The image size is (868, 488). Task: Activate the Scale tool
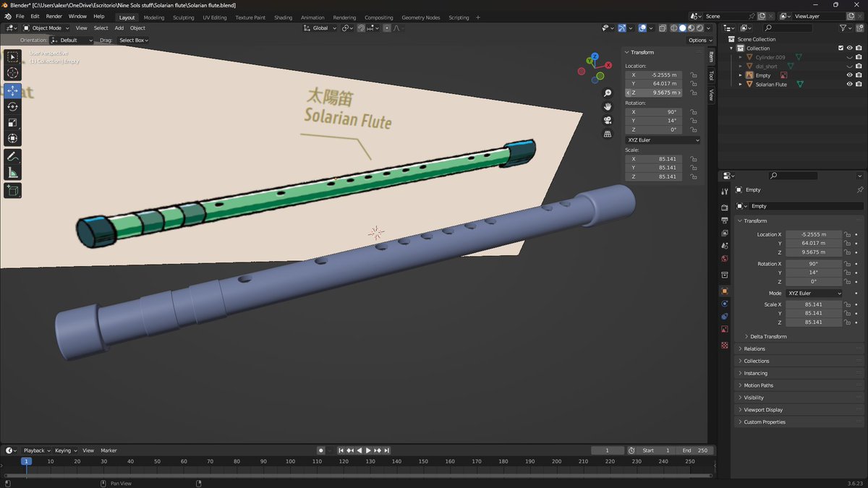[13, 123]
